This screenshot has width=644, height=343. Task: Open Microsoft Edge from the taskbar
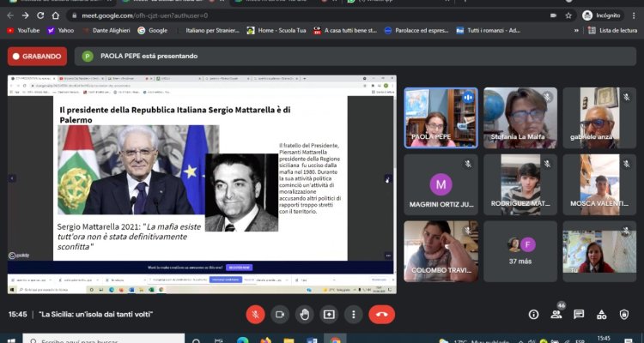pyautogui.click(x=243, y=340)
